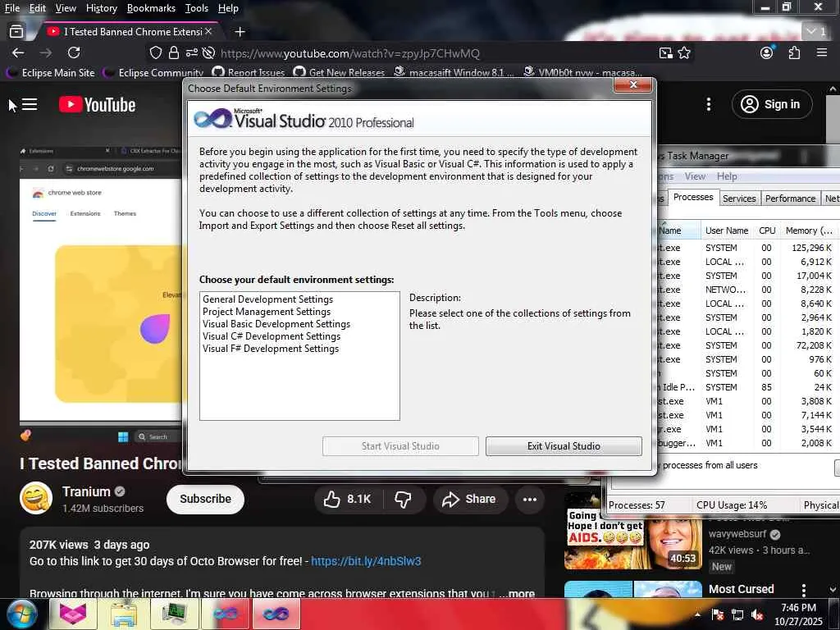Viewport: 840px width, 630px height.
Task: Sort Task Manager by CPU column
Action: click(767, 231)
